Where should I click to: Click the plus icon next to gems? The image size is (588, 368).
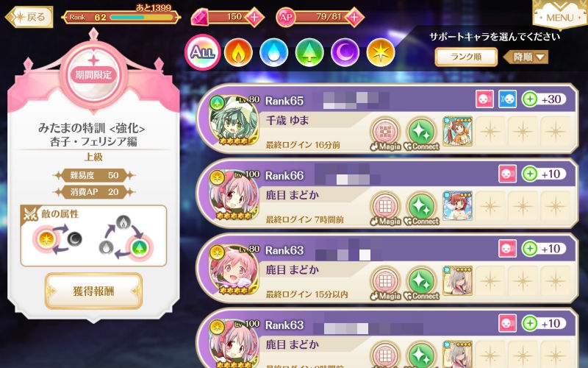[254, 17]
